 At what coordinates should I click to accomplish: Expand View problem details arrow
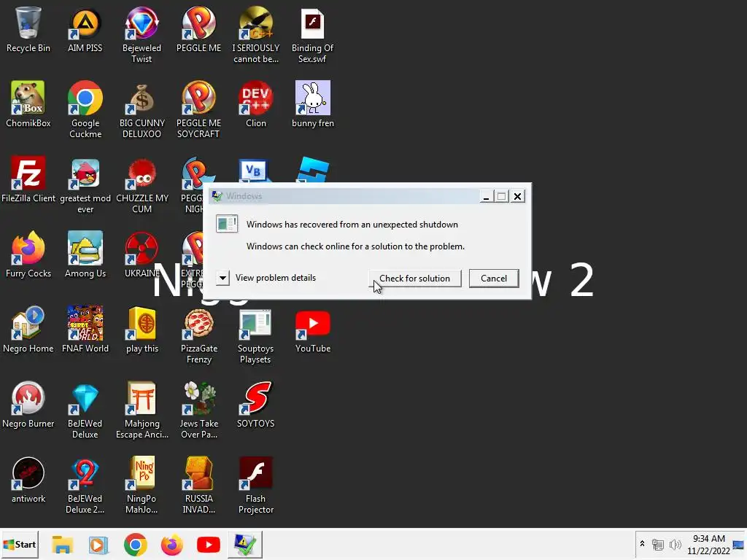pos(222,278)
